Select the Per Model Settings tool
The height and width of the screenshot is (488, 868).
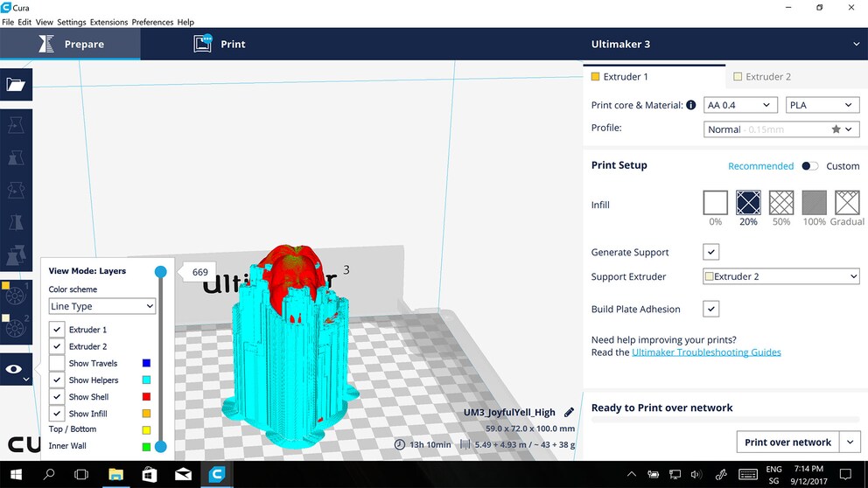pos(16,254)
